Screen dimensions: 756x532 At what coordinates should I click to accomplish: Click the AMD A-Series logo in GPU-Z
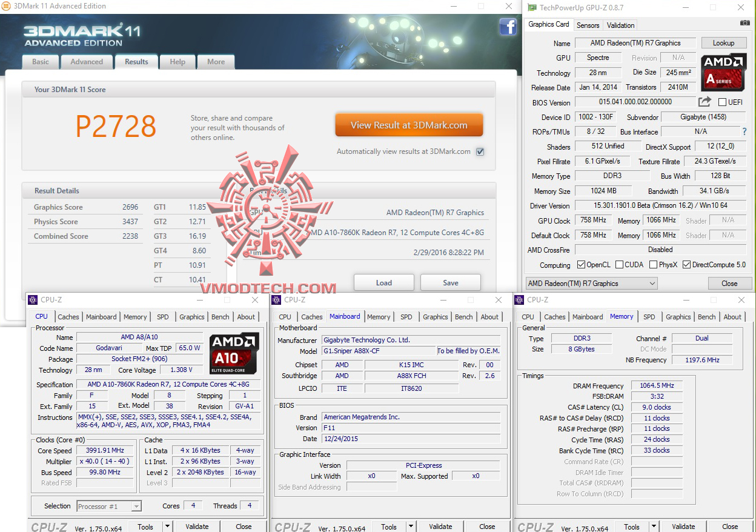tap(723, 71)
